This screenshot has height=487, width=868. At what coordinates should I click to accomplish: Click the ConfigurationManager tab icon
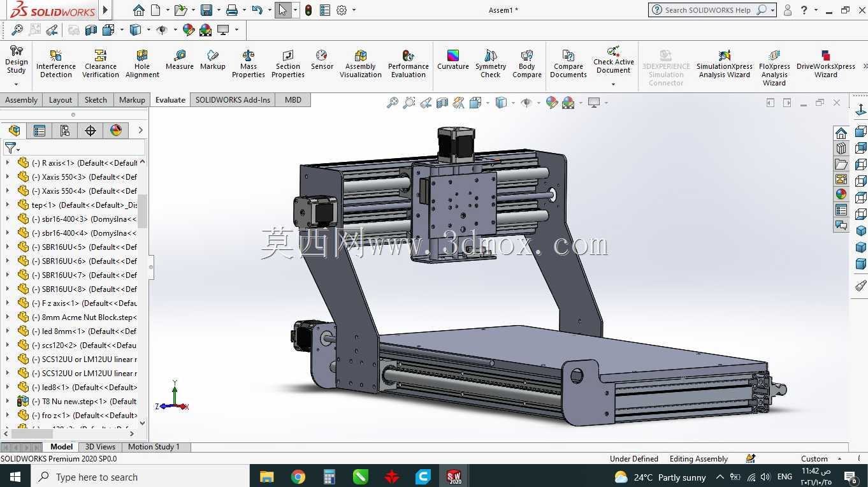coord(65,131)
